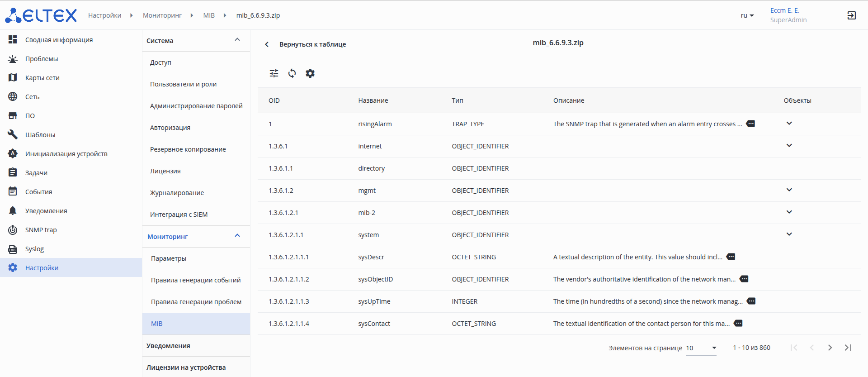Image resolution: width=868 pixels, height=377 pixels.
Task: Jump to last page of the table
Action: pyautogui.click(x=848, y=348)
